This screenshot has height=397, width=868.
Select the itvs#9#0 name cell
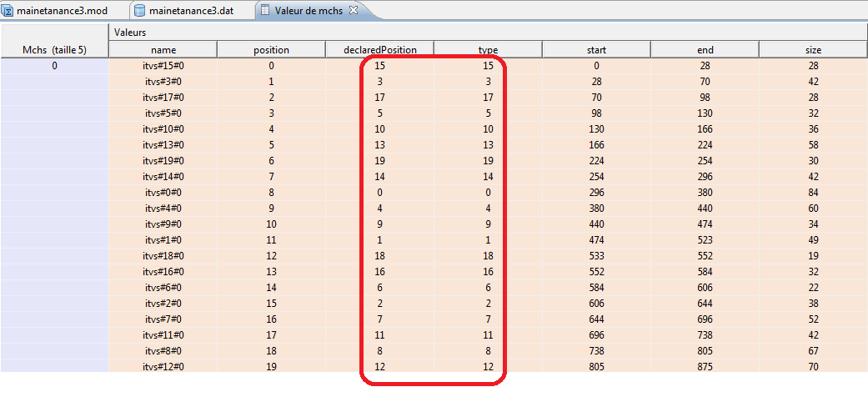(x=163, y=224)
